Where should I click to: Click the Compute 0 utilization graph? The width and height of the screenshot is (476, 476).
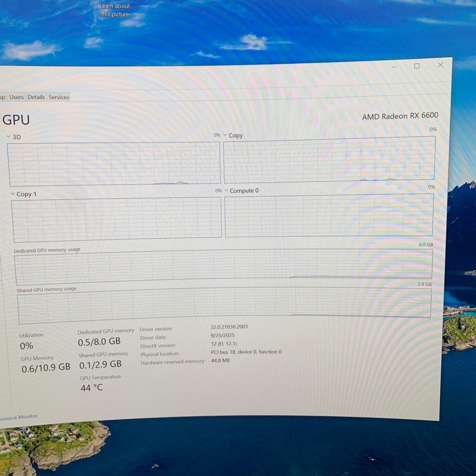tap(329, 216)
